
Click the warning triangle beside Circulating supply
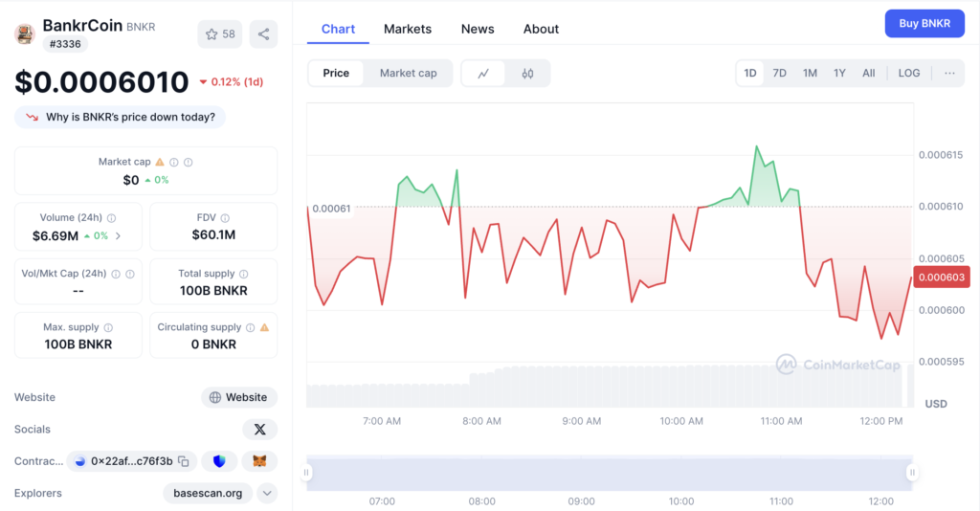click(264, 327)
